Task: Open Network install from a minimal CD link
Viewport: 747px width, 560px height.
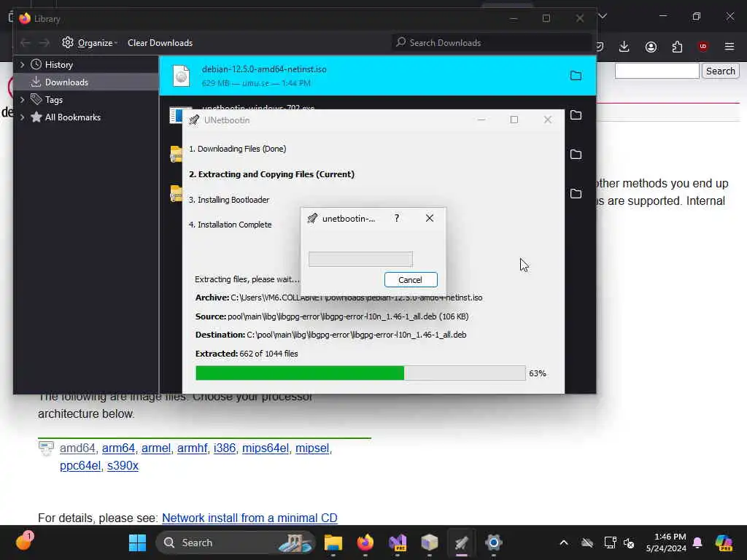Action: tap(249, 518)
